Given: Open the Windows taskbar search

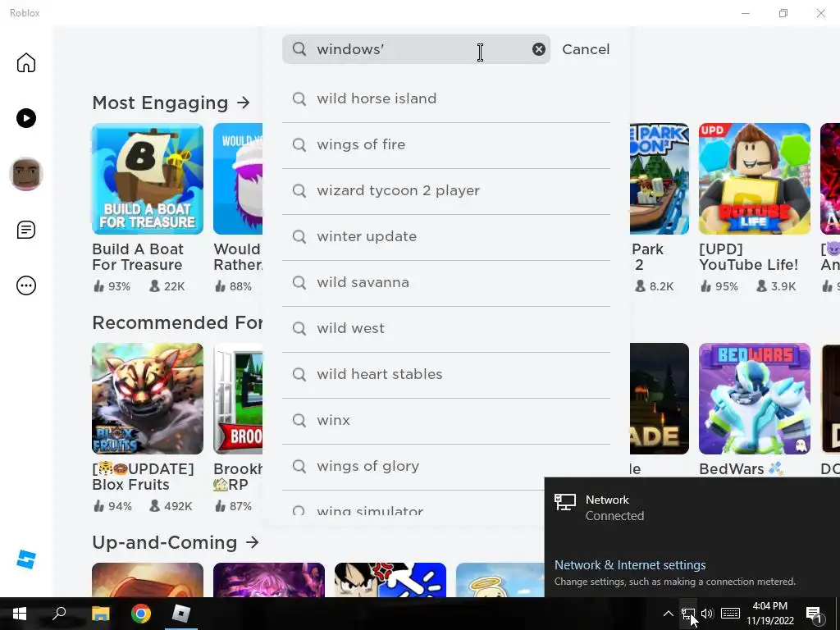Looking at the screenshot, I should 59,614.
